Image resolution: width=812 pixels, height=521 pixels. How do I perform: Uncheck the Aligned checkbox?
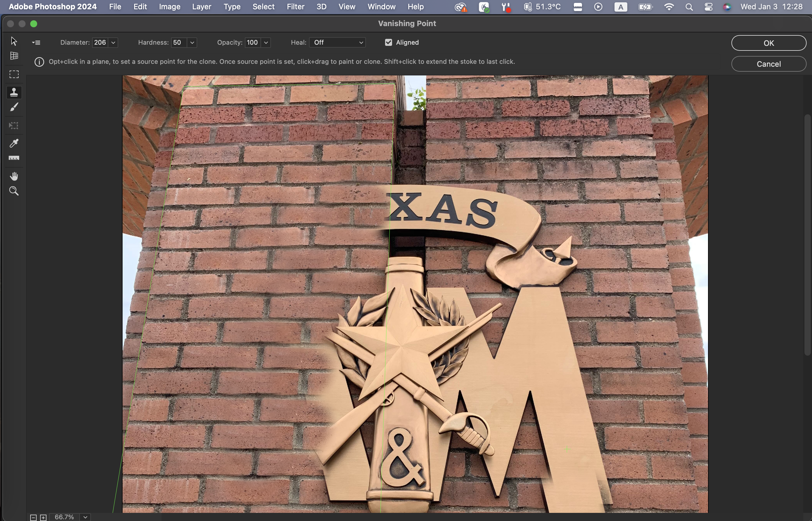pos(388,42)
